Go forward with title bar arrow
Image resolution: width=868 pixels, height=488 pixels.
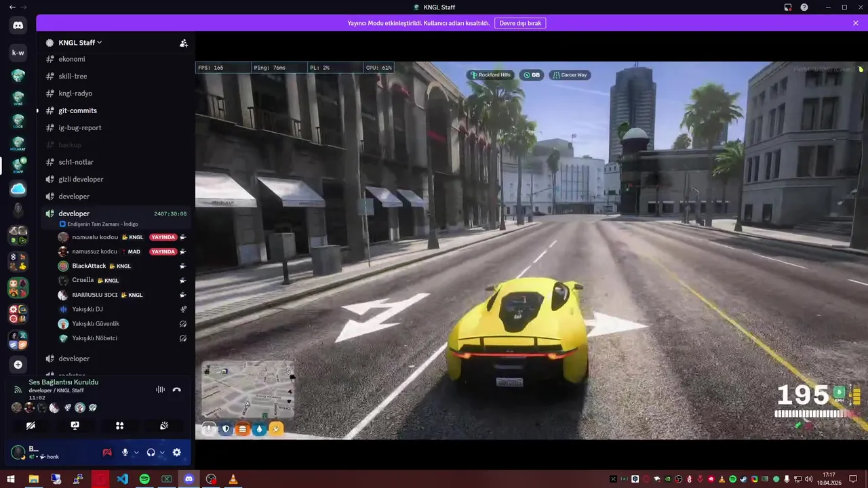pyautogui.click(x=25, y=7)
